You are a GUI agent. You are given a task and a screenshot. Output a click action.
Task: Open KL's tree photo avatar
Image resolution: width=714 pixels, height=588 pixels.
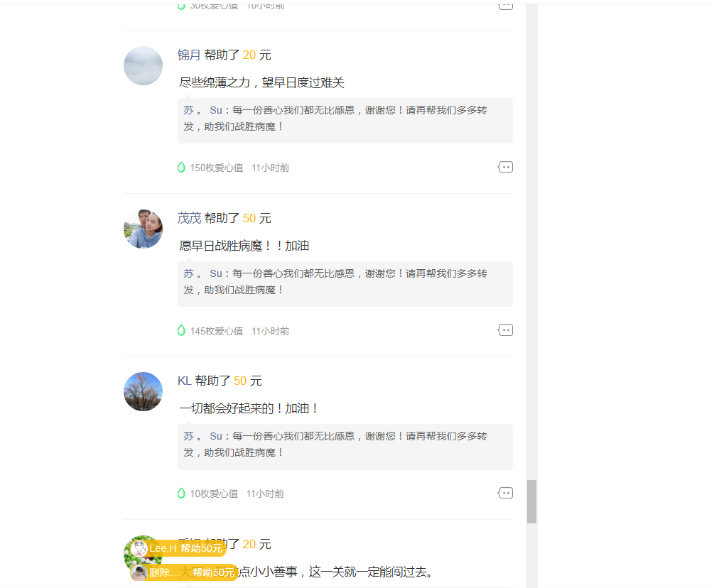[143, 391]
